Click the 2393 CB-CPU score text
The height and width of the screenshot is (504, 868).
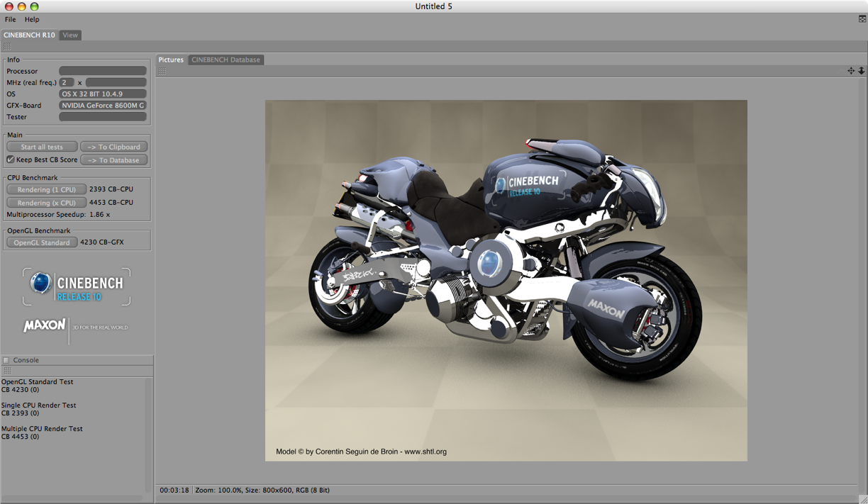tap(111, 189)
